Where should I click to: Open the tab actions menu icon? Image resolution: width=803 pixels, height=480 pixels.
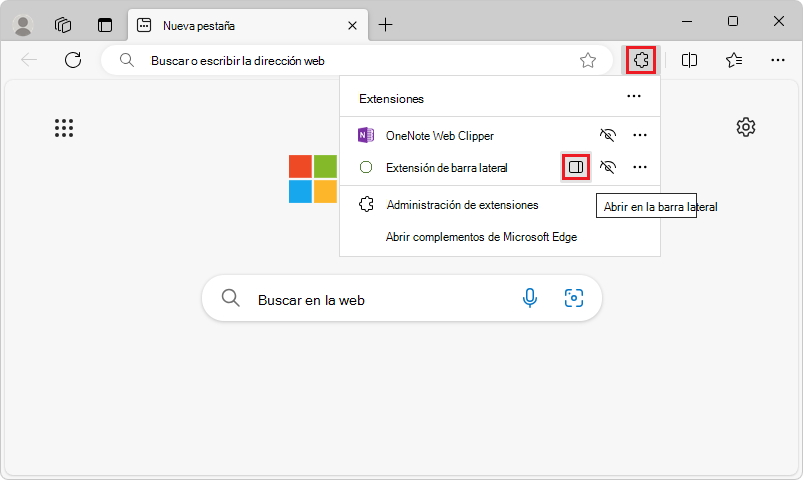[x=105, y=25]
